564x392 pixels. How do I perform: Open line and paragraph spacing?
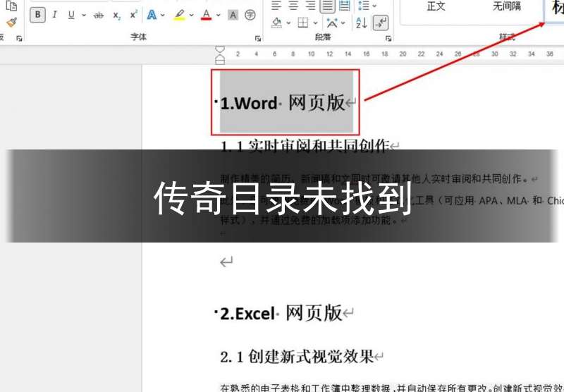click(x=363, y=6)
